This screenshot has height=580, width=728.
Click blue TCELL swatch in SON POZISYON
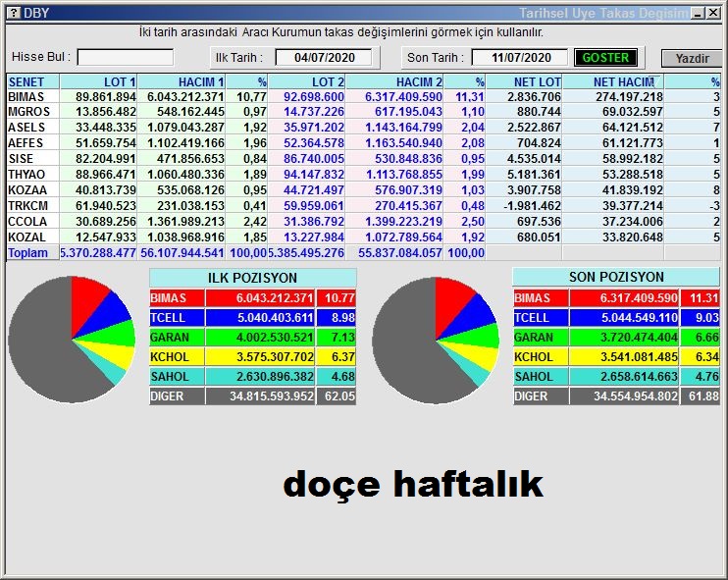click(541, 318)
